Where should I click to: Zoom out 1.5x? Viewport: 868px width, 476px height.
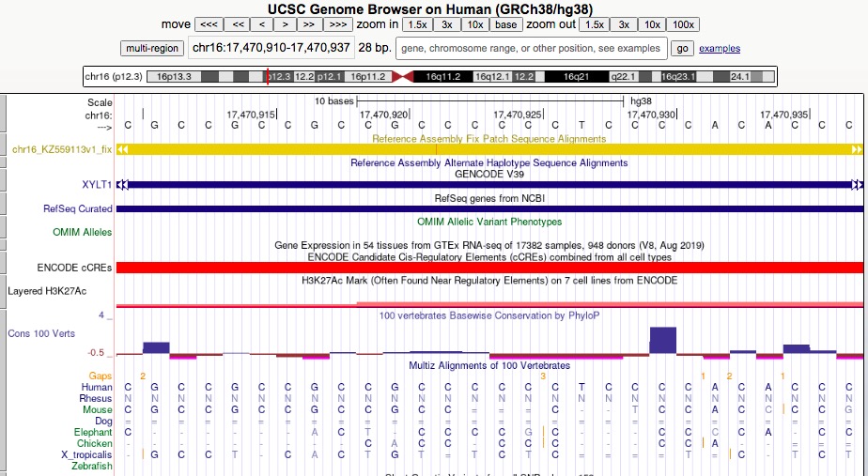point(595,24)
